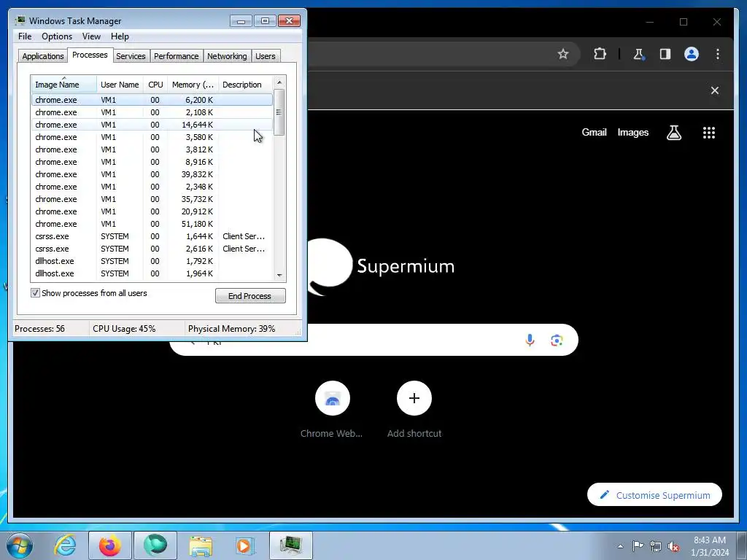Sort by Image Name column header
Viewport: 747px width, 560px height.
[x=64, y=85]
